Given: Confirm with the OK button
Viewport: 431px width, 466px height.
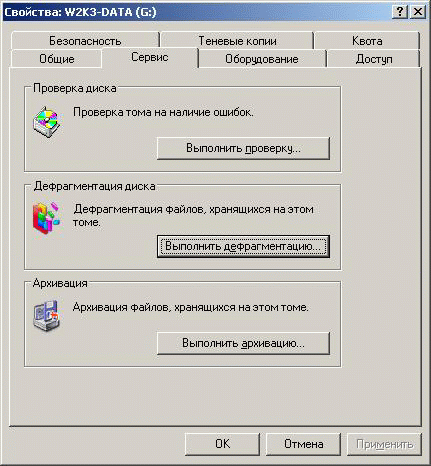Looking at the screenshot, I should tap(222, 444).
